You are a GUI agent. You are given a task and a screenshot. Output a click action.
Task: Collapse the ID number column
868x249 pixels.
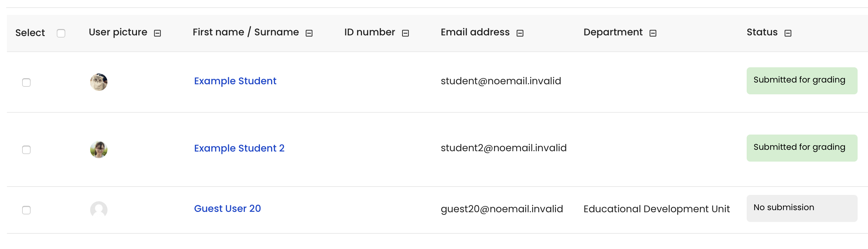[x=406, y=33]
